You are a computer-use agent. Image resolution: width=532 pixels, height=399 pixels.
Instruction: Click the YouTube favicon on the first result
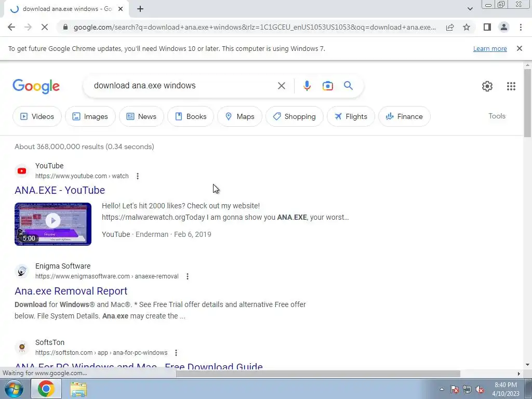point(22,171)
